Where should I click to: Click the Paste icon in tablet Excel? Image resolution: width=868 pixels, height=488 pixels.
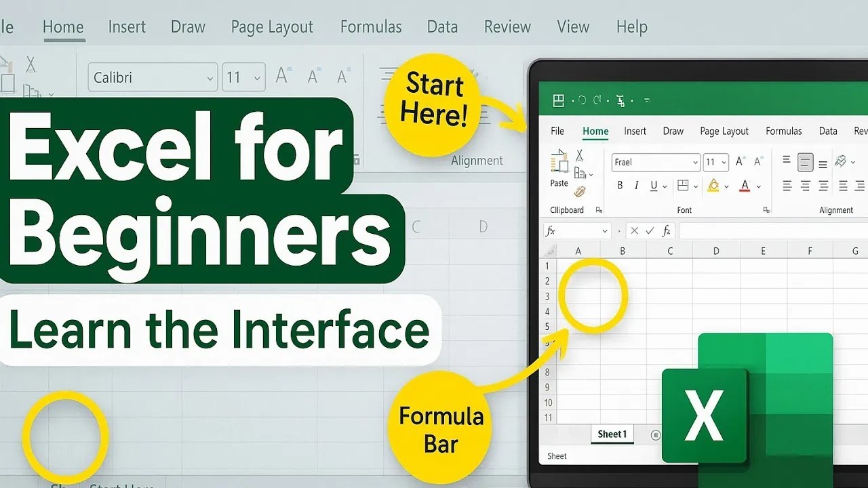click(559, 162)
